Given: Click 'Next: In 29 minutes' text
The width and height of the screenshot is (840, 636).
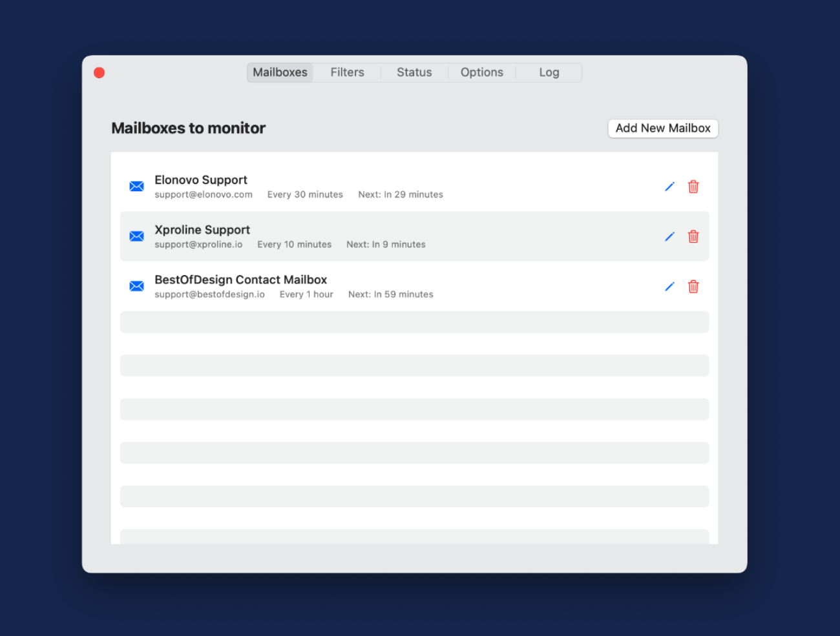Looking at the screenshot, I should click(x=401, y=194).
